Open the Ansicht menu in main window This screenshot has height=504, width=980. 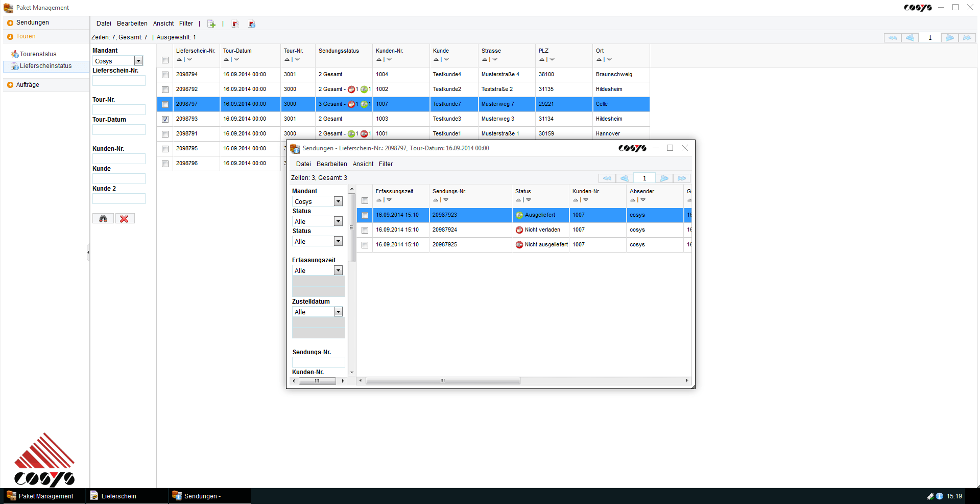tap(163, 24)
